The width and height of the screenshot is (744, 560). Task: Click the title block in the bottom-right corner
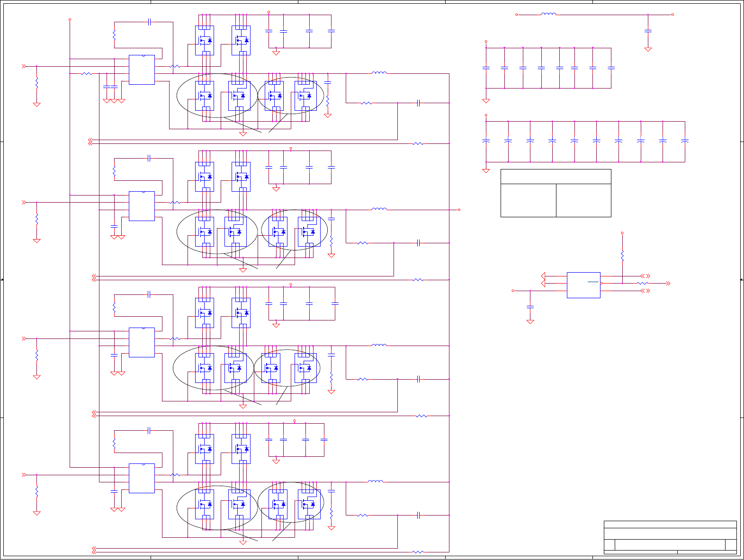click(x=670, y=537)
